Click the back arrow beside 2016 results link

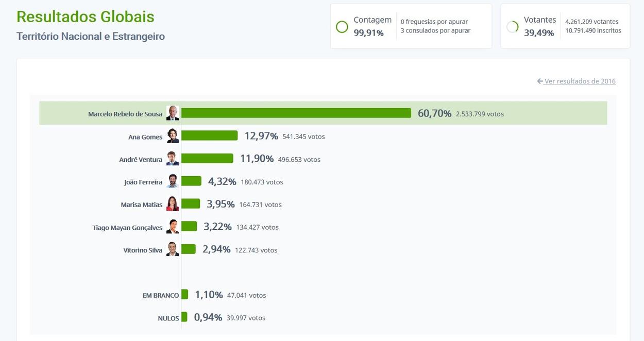[x=539, y=80]
